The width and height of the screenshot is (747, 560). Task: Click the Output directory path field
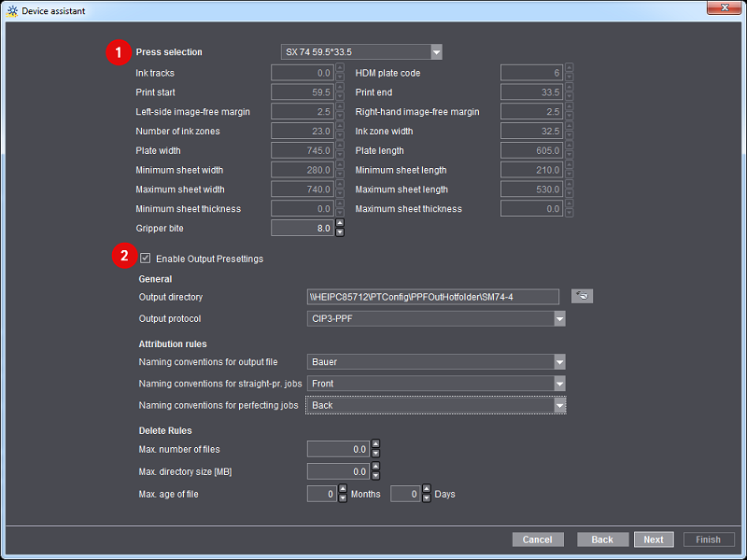point(432,297)
